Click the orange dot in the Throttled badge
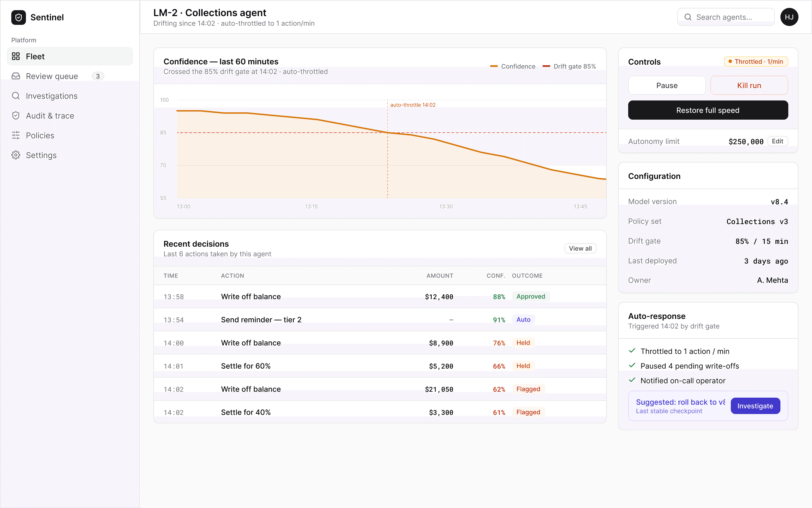Viewport: 812px width, 508px height. coord(730,62)
